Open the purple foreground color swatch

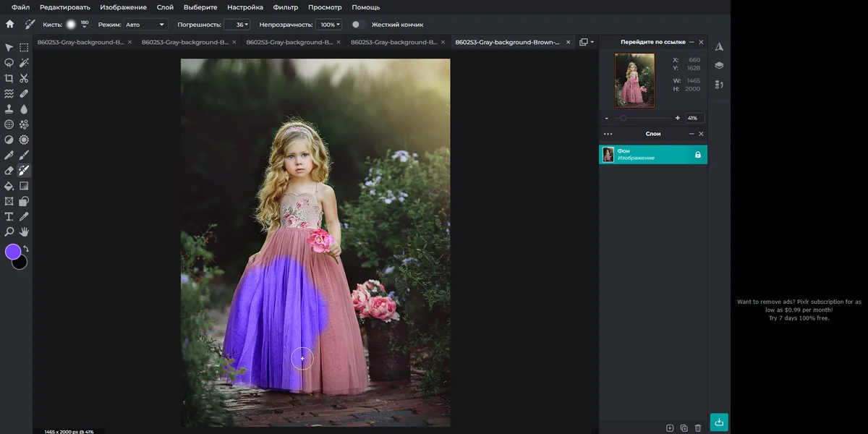pyautogui.click(x=13, y=252)
